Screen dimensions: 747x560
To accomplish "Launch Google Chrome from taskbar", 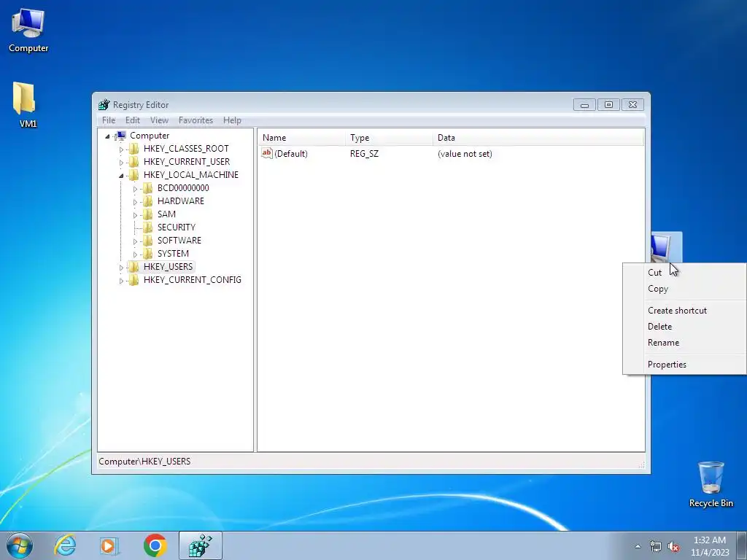I will pos(155,545).
